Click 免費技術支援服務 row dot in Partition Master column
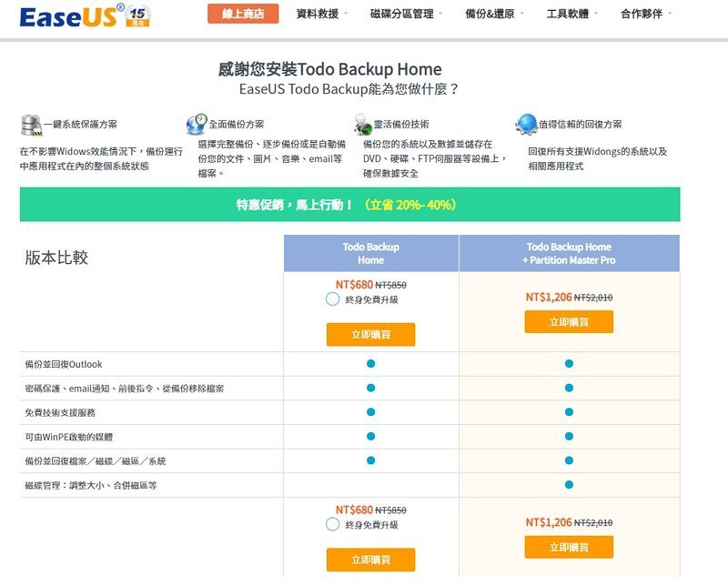 (x=569, y=412)
